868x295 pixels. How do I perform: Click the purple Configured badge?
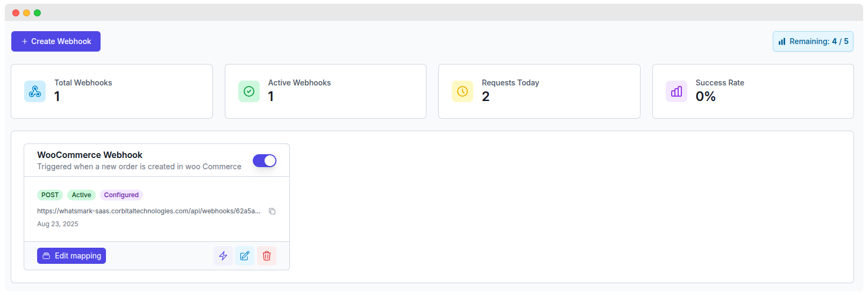[x=122, y=195]
